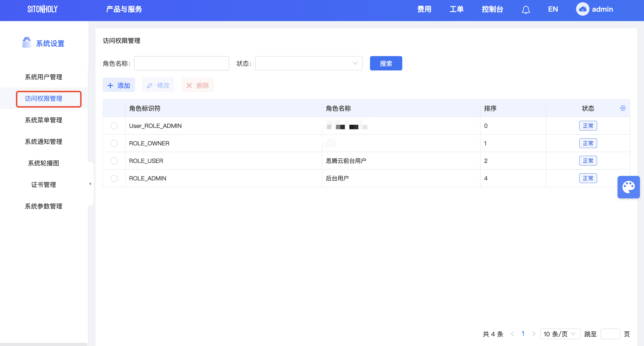Viewport: 644px width, 346px height.
Task: Open the 状态 filter dropdown
Action: pos(309,63)
